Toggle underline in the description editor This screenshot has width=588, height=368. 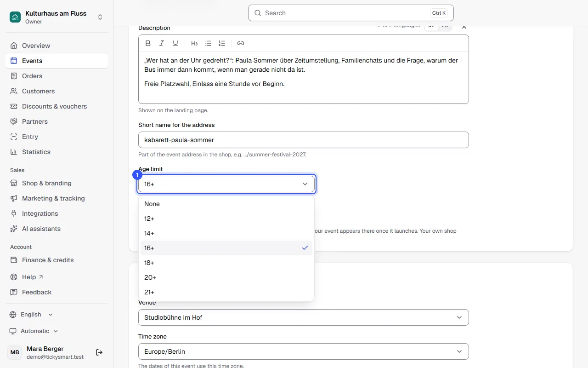coord(175,43)
